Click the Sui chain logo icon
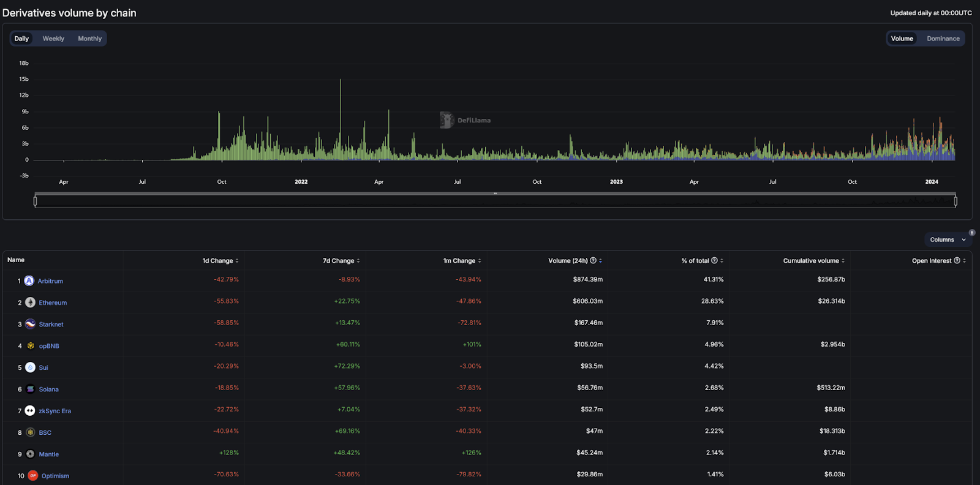 [30, 367]
